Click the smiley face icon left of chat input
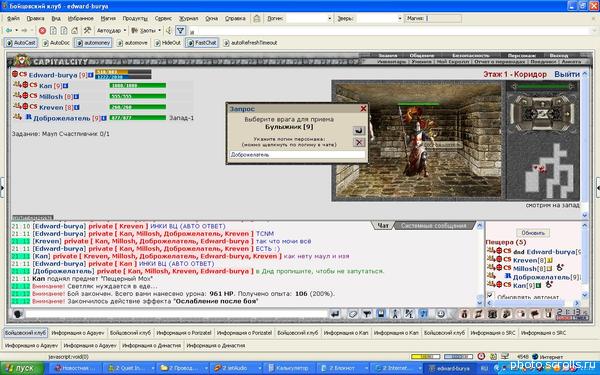 (17, 314)
